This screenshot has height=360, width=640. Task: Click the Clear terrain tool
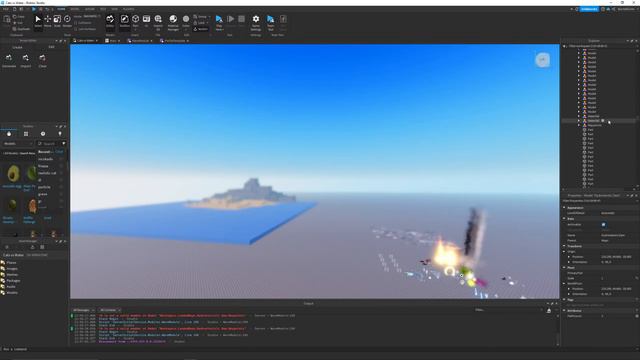click(x=42, y=60)
